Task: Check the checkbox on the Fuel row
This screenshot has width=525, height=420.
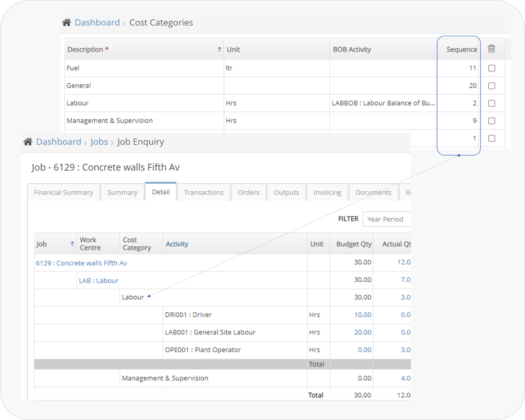Action: [x=491, y=68]
